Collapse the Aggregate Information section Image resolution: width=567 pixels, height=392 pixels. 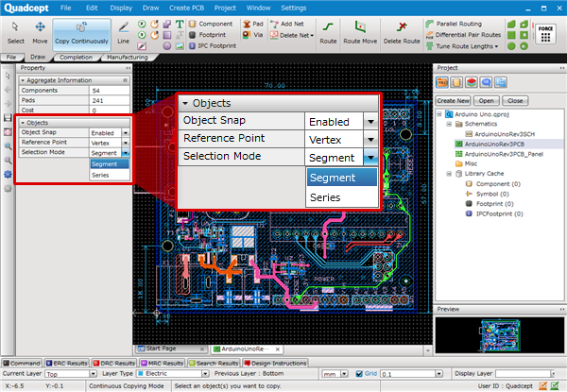pos(23,80)
